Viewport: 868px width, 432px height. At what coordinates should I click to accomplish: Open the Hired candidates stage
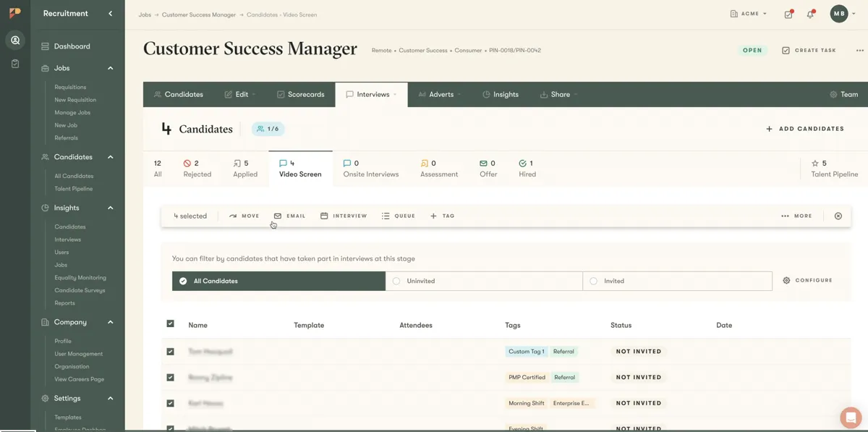point(527,168)
